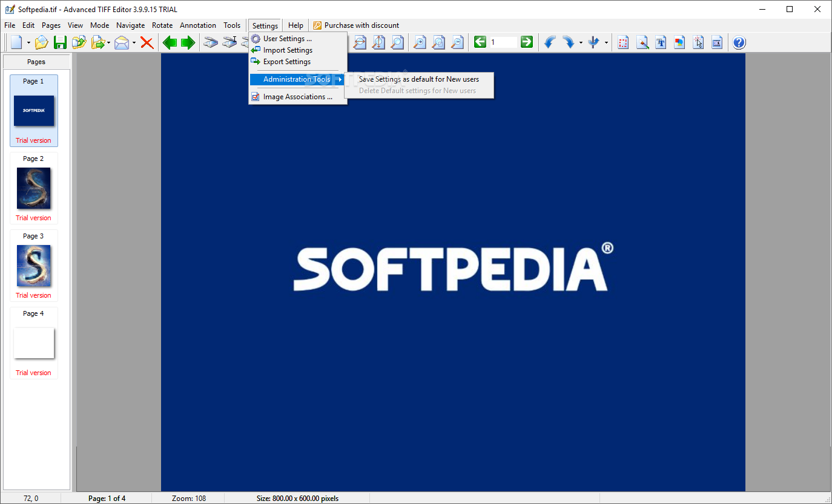Choose Import Settings menu entry
Screen dimensions: 832x504
298,50
